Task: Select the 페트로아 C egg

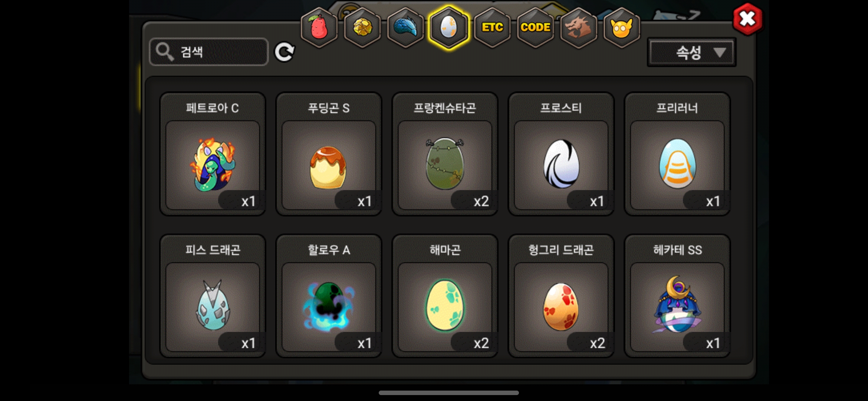Action: [213, 154]
